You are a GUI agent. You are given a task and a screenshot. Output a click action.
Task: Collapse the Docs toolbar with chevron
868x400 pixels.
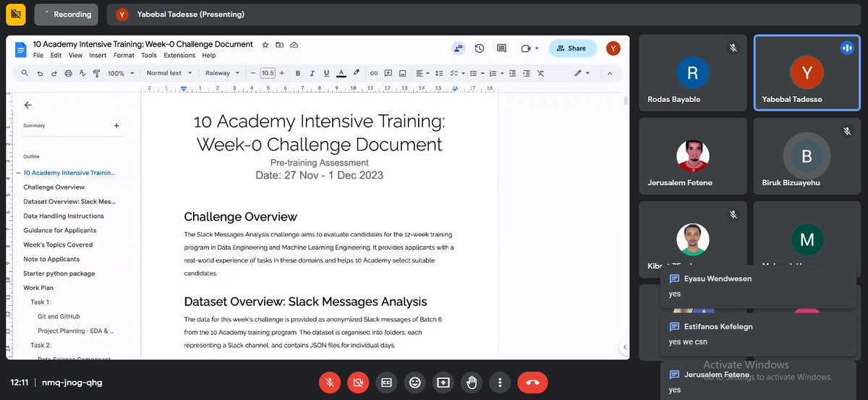coord(609,73)
